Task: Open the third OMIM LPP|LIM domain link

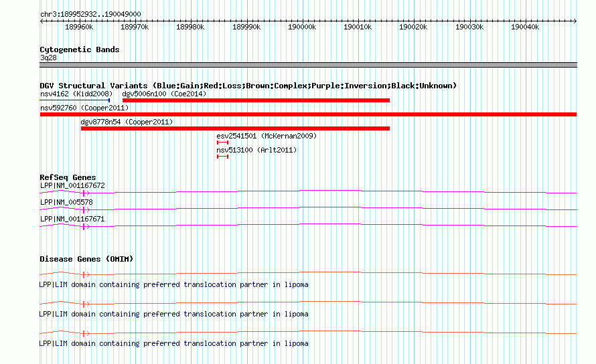Action: 173,343
